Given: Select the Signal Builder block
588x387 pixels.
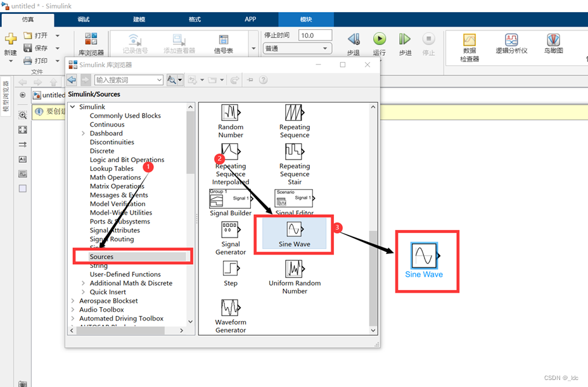Looking at the screenshot, I should [x=230, y=203].
